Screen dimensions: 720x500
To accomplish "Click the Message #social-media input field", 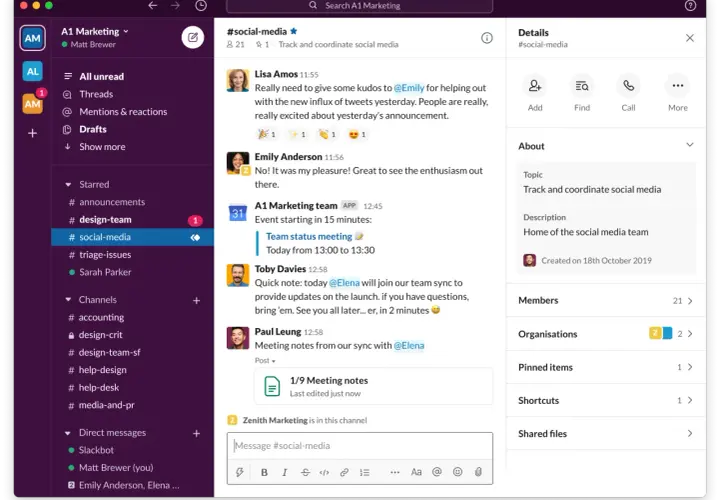I will pyautogui.click(x=360, y=446).
